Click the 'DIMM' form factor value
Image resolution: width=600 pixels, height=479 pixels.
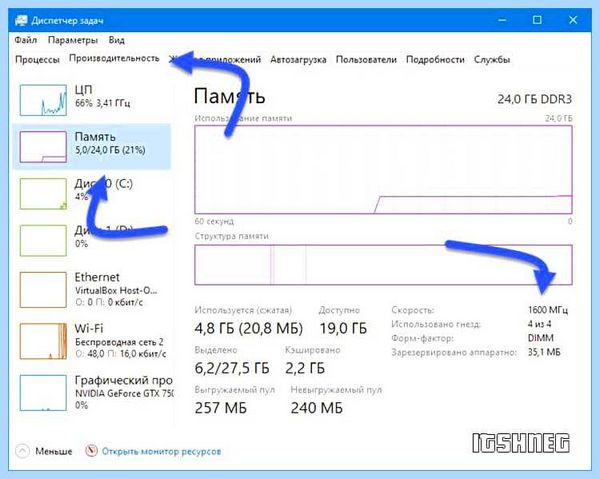pyautogui.click(x=540, y=338)
